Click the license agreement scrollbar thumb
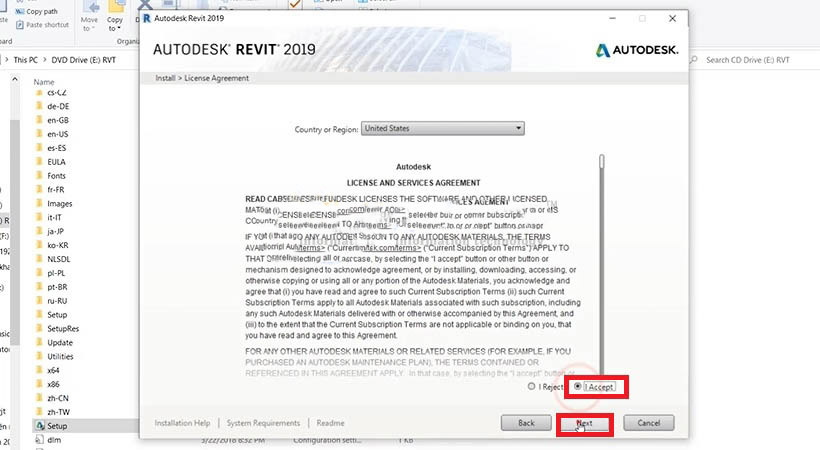 [x=602, y=162]
